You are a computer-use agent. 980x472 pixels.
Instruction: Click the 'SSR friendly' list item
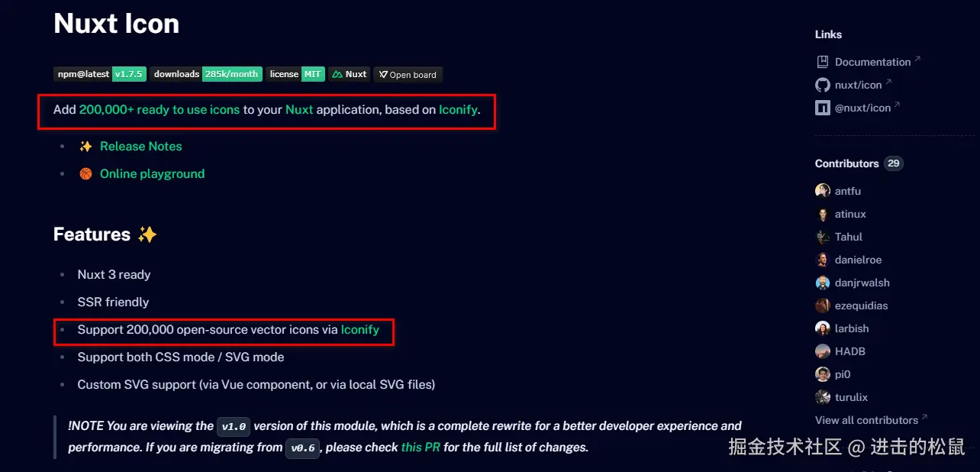[113, 302]
